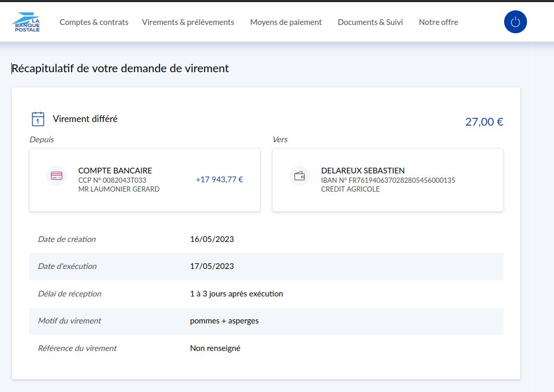Viewport: 554px width, 392px height.
Task: Click the beneficiary name DELAREUX SEBASTIEN
Action: (362, 171)
